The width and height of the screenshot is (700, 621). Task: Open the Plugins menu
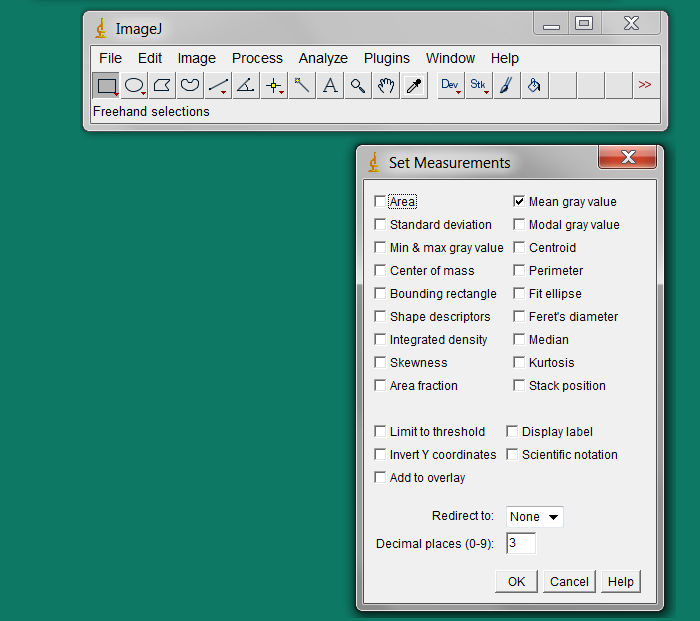[387, 58]
